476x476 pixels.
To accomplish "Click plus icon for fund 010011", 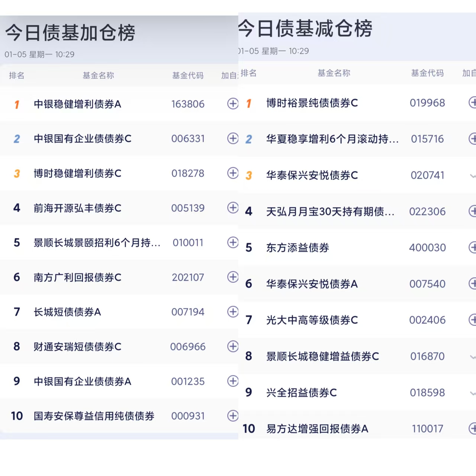I will (233, 242).
